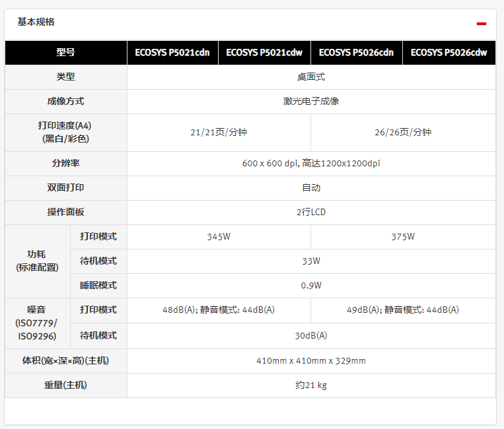Screen dimensions: 504x429
Task: Click 打印模式 label in the 功耗 group
Action: pyautogui.click(x=98, y=237)
